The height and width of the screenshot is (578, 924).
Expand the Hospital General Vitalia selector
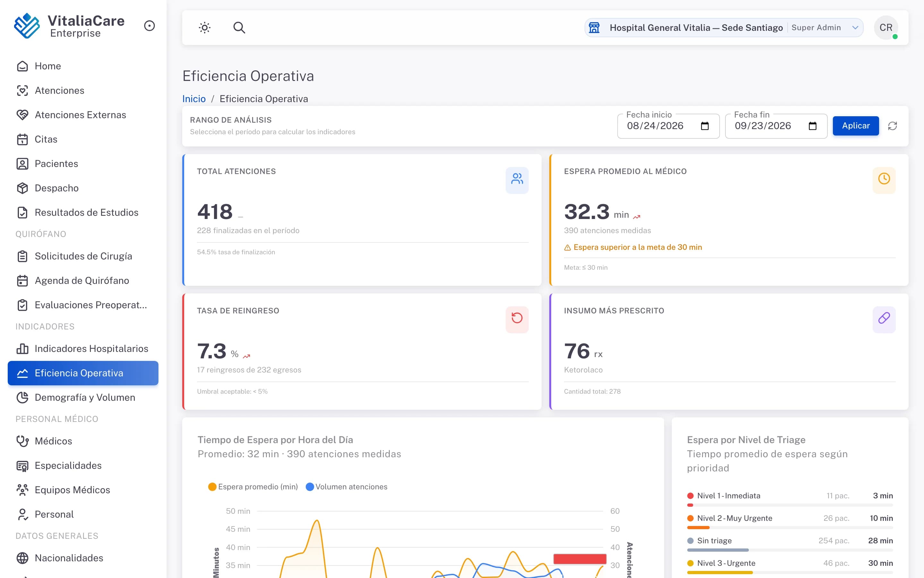tap(723, 28)
